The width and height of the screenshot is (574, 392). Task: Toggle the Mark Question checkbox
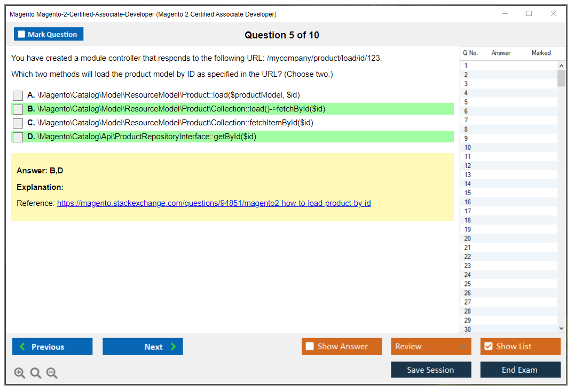point(22,34)
